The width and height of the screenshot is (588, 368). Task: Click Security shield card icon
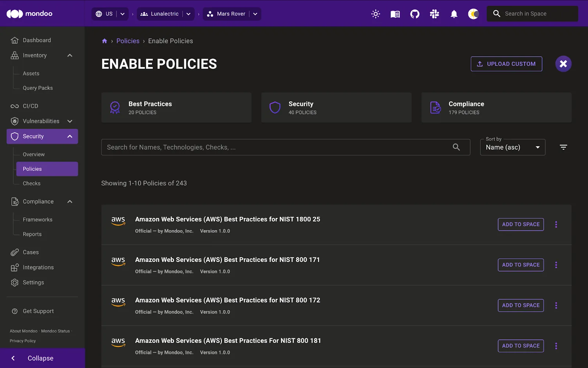tap(275, 107)
